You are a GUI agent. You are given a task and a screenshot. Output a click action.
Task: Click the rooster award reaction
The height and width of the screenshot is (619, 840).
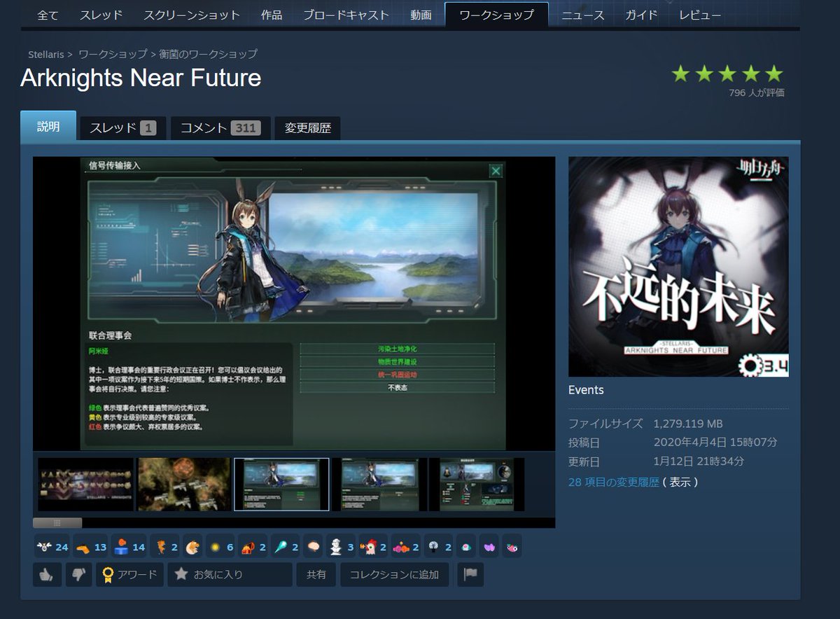[374, 546]
